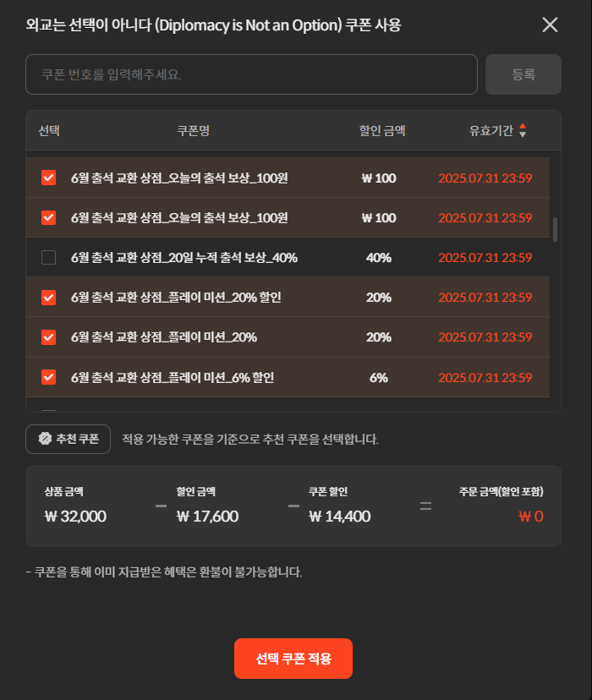Check the 20일 누적 출석 보상_40% coupon
The width and height of the screenshot is (592, 700).
point(49,258)
